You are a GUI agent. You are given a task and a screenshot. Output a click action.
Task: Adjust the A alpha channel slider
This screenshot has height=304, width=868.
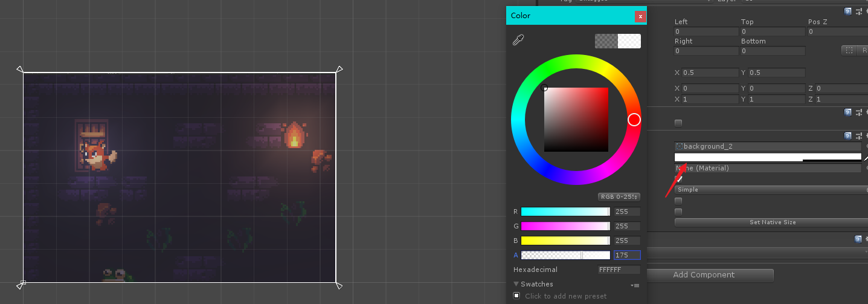(565, 255)
